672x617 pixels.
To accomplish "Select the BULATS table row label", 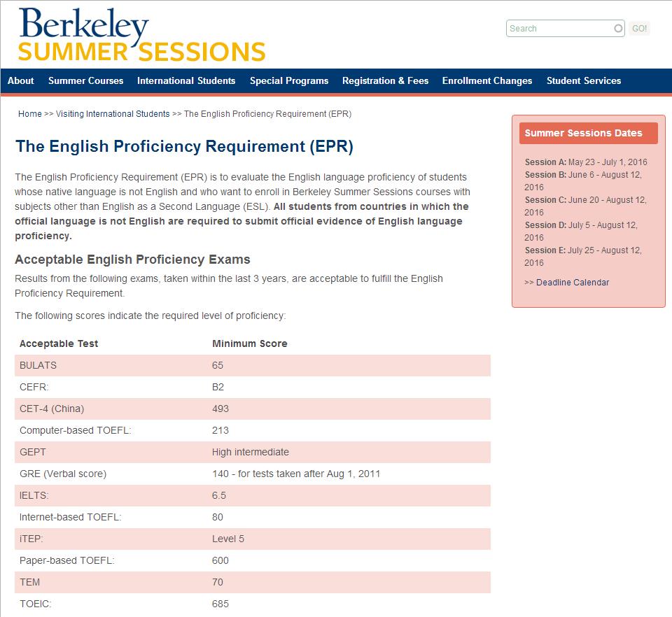I will click(x=38, y=366).
